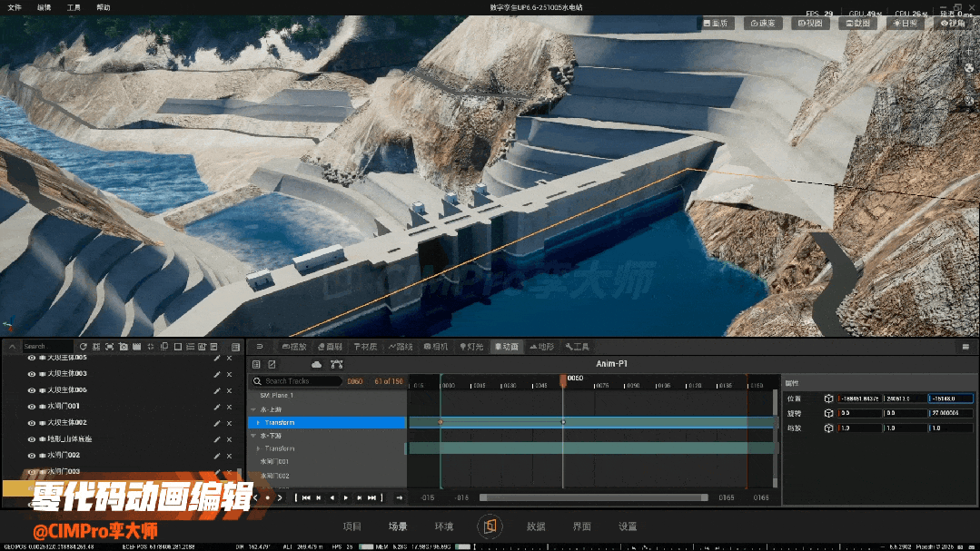980x551 pixels.
Task: Remove 水闸门001 with its X icon
Action: (230, 407)
